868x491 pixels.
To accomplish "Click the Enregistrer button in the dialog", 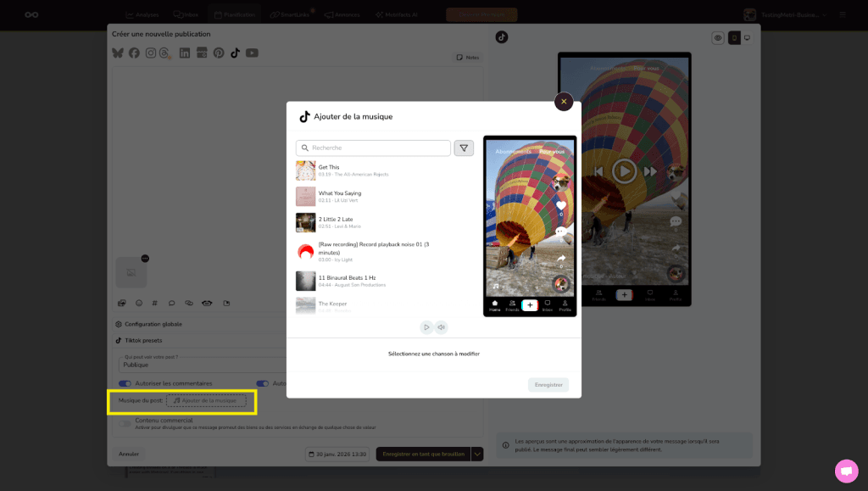I will click(548, 385).
